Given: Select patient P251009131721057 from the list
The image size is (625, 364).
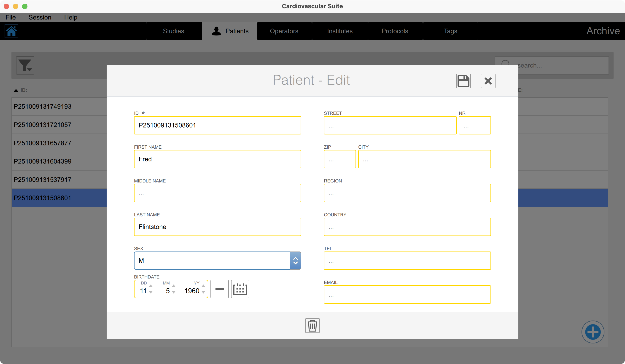Looking at the screenshot, I should coord(42,125).
